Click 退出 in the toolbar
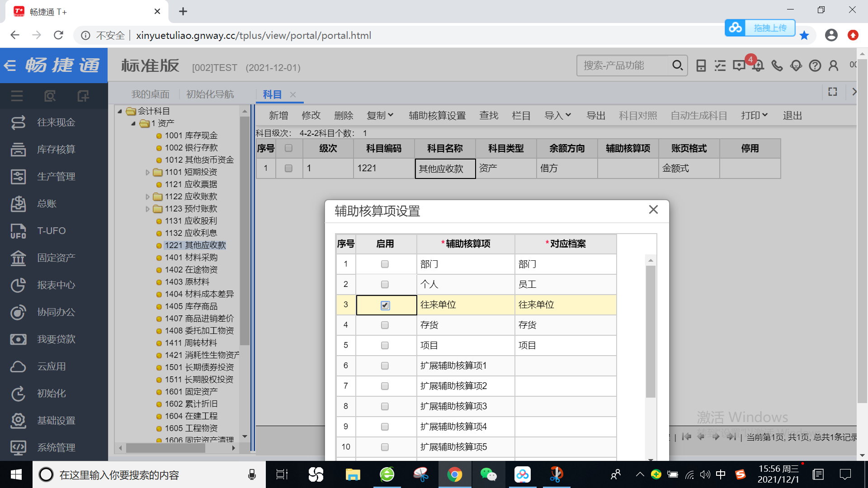The image size is (868, 488). 793,116
